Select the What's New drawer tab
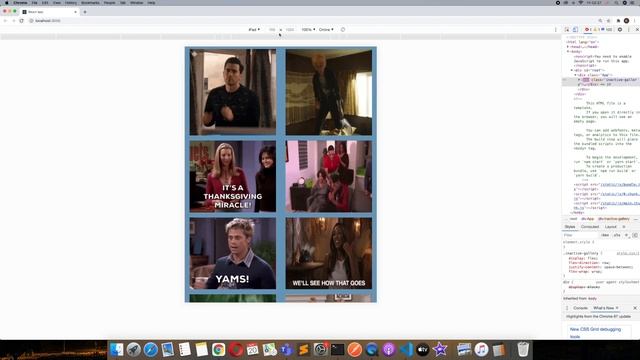 tap(603, 308)
